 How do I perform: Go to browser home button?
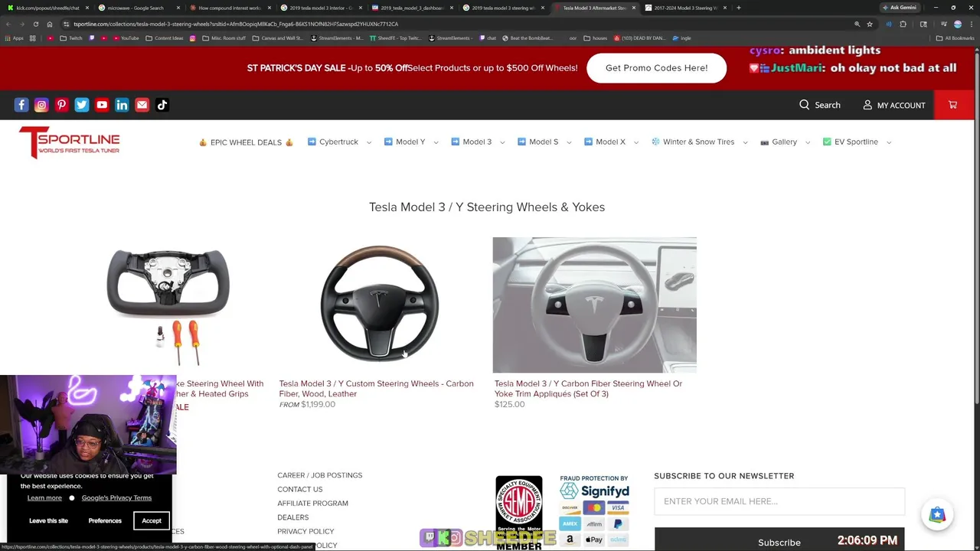(50, 24)
